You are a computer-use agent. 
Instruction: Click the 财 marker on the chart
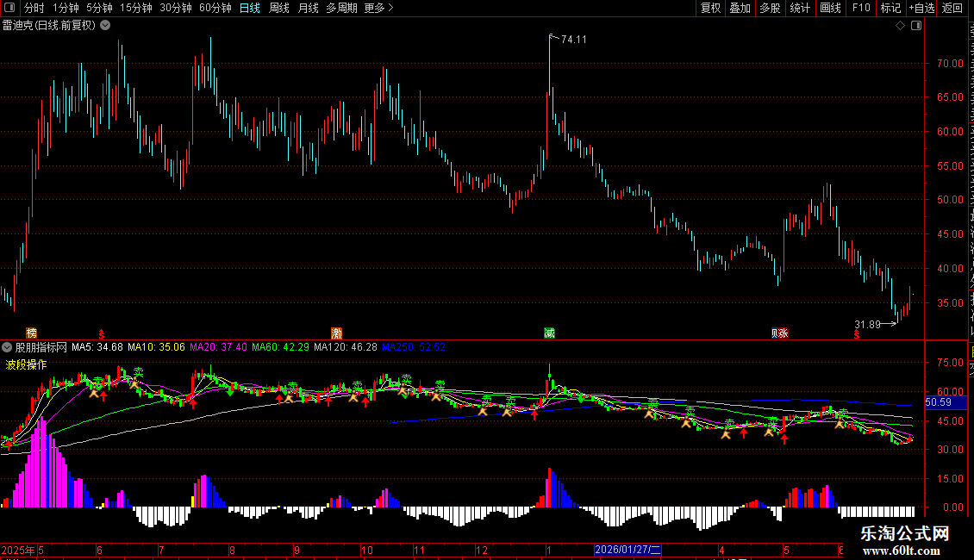click(x=775, y=333)
